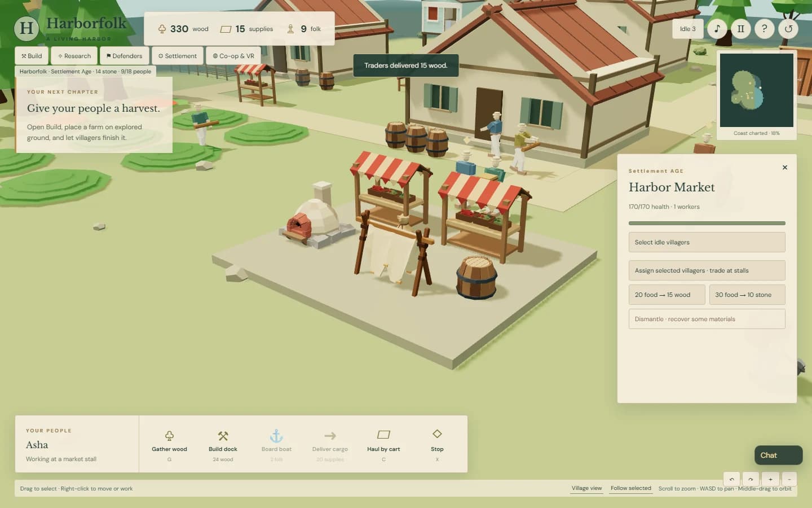
Task: Trade 30 food for 10 stone
Action: pos(747,295)
